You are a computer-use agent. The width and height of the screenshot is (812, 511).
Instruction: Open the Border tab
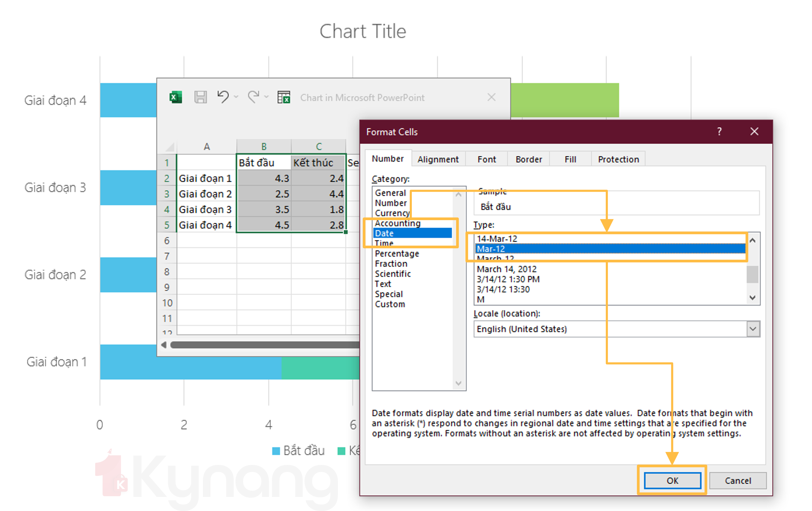point(529,159)
